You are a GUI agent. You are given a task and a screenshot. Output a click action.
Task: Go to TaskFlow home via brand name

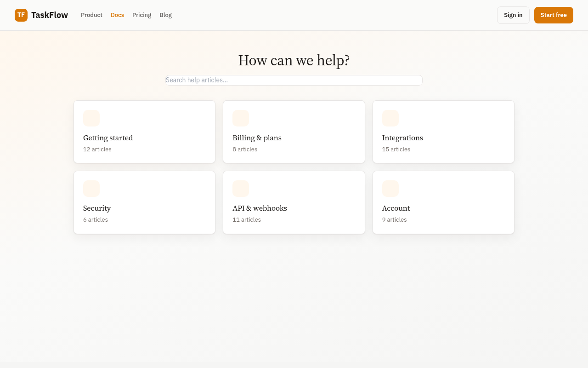50,15
